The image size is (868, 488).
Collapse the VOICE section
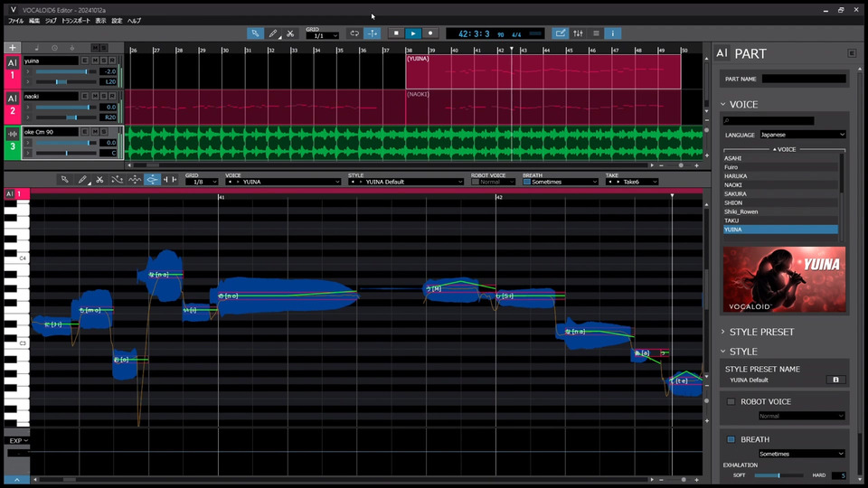723,104
